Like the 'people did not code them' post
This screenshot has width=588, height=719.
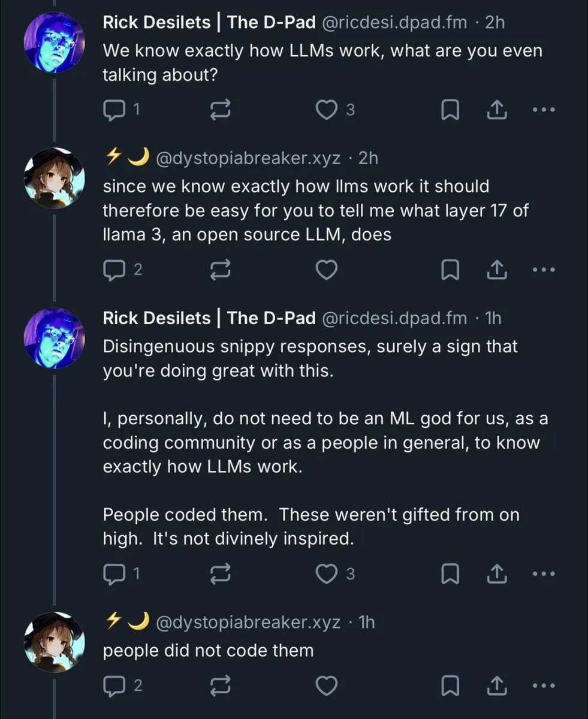pyautogui.click(x=326, y=686)
